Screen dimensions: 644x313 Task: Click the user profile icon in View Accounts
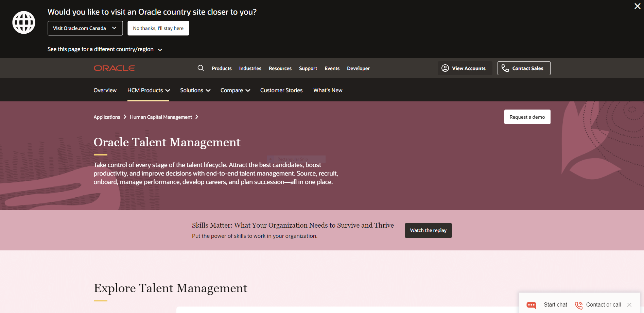445,68
